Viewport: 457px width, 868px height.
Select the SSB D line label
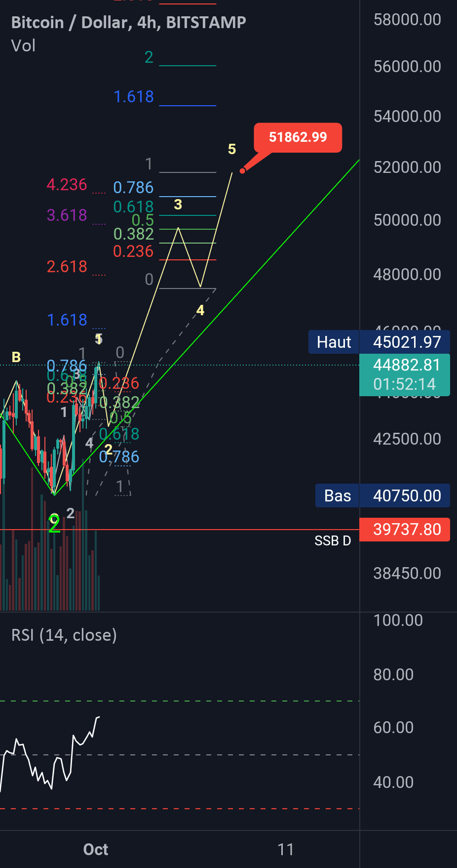click(x=333, y=541)
